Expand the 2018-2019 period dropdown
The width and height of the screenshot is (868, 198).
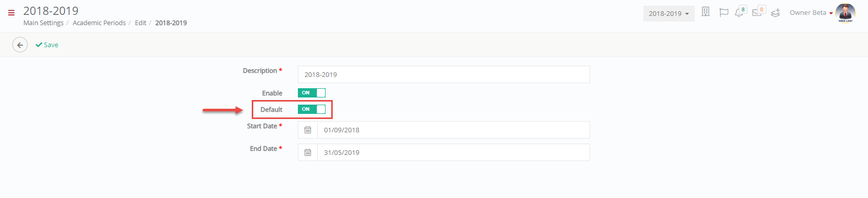(669, 14)
